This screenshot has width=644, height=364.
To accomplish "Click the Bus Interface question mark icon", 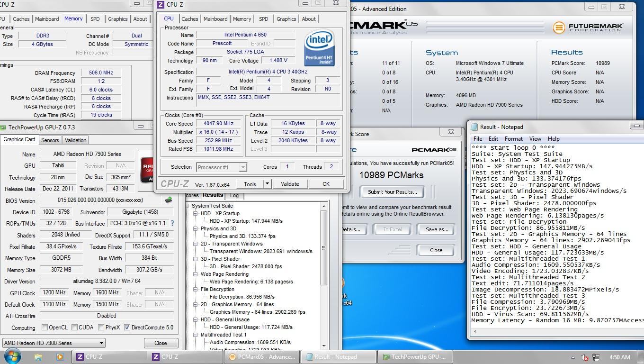I will coord(172,223).
